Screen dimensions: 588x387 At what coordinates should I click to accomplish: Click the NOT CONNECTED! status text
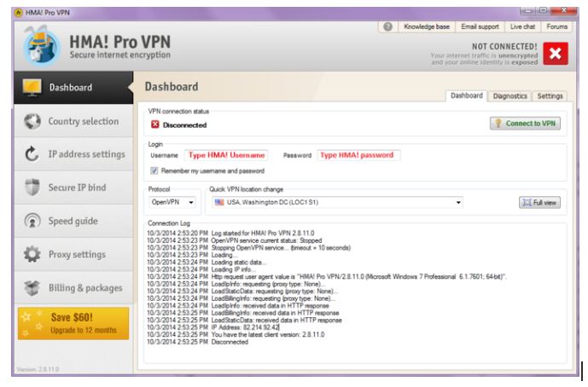[x=504, y=46]
